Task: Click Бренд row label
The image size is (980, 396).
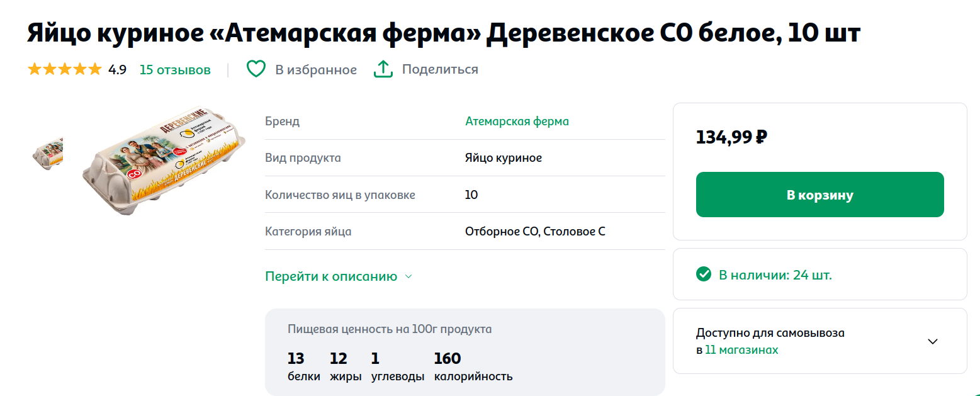Action: tap(282, 122)
